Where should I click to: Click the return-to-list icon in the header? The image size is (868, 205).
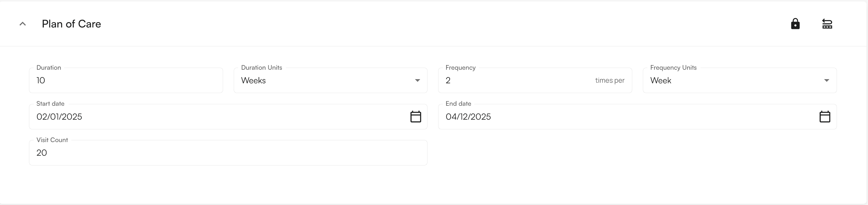tap(827, 24)
